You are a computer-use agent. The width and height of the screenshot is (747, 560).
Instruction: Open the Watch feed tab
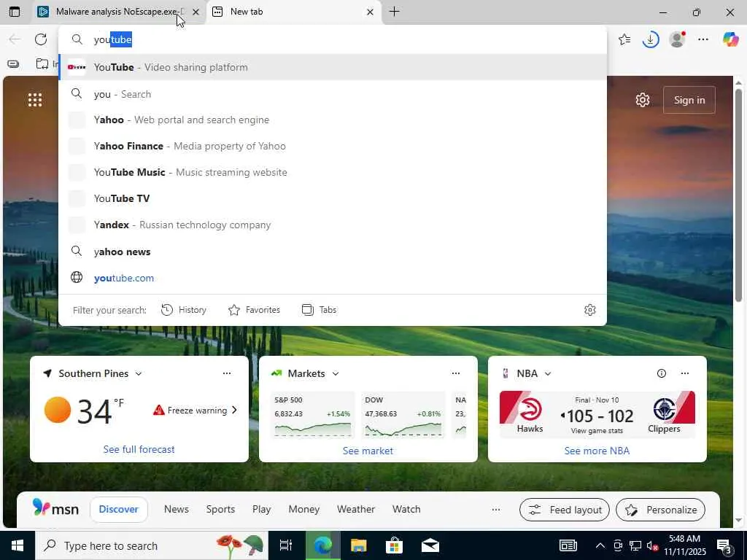pos(406,510)
